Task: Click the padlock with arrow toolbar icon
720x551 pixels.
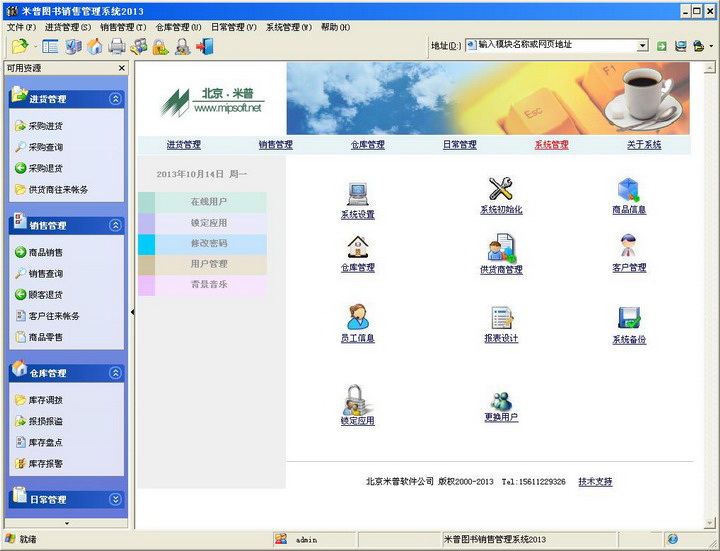Action: pos(161,46)
